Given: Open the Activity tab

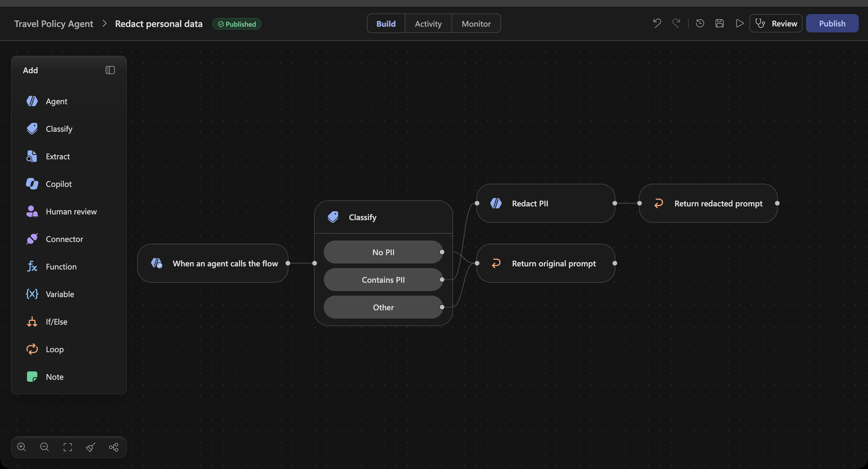Looking at the screenshot, I should click(428, 24).
